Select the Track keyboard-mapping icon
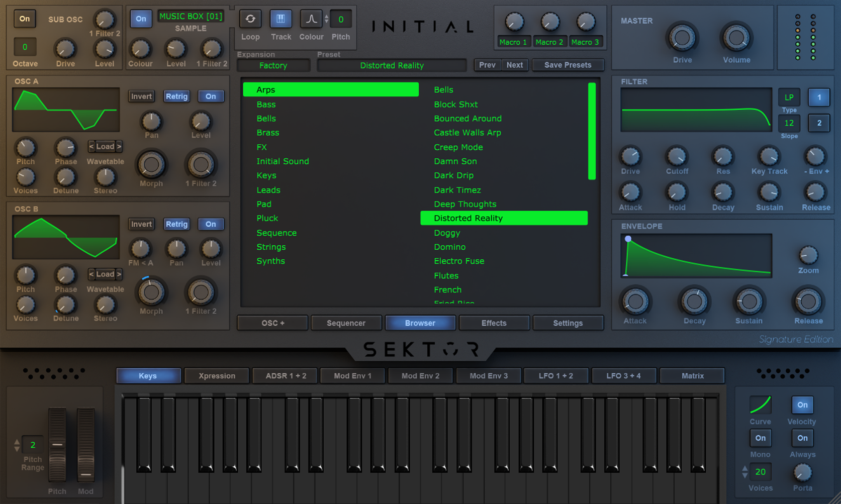This screenshot has height=504, width=841. click(x=281, y=18)
